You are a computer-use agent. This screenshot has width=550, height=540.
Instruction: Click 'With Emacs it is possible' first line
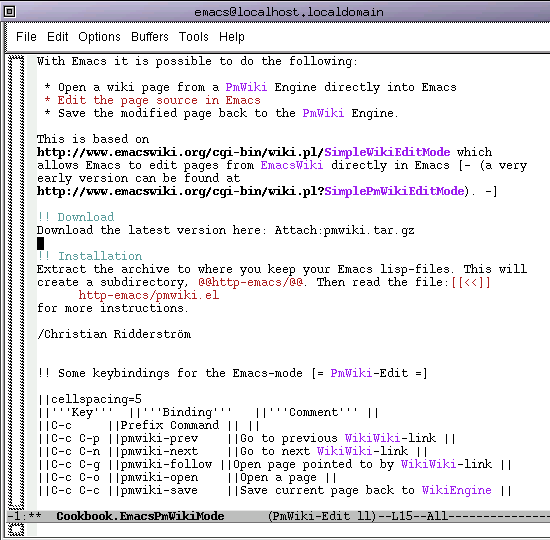point(197,61)
